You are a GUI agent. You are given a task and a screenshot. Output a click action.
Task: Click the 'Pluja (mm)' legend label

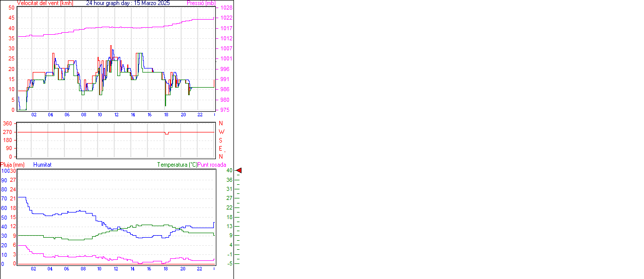12,165
